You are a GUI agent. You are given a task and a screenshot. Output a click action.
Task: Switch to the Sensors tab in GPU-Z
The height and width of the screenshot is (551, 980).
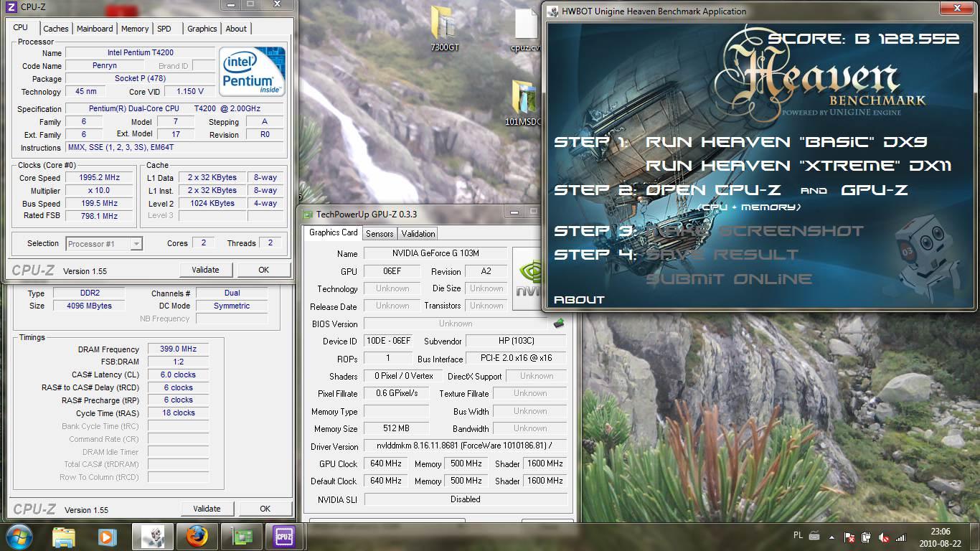point(380,234)
